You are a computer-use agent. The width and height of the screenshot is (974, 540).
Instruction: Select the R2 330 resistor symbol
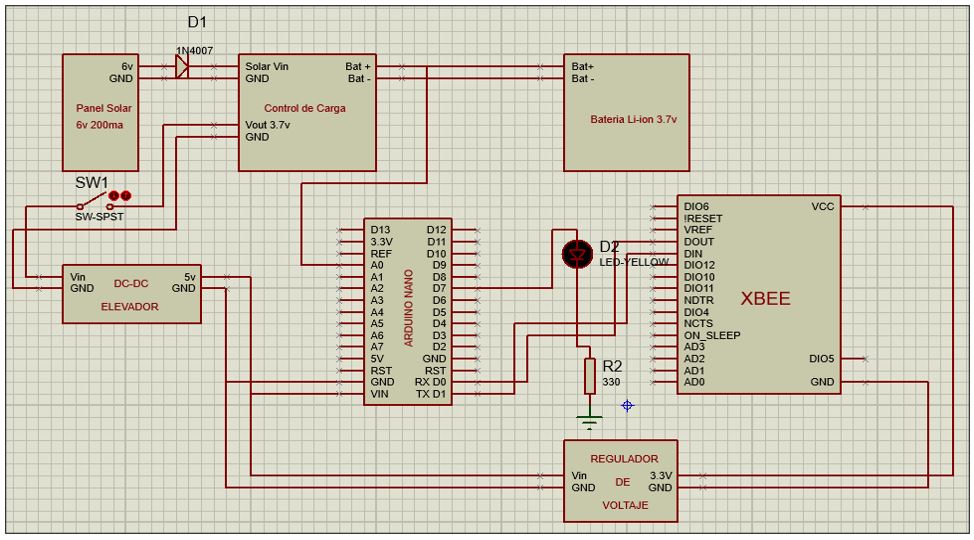[x=589, y=376]
